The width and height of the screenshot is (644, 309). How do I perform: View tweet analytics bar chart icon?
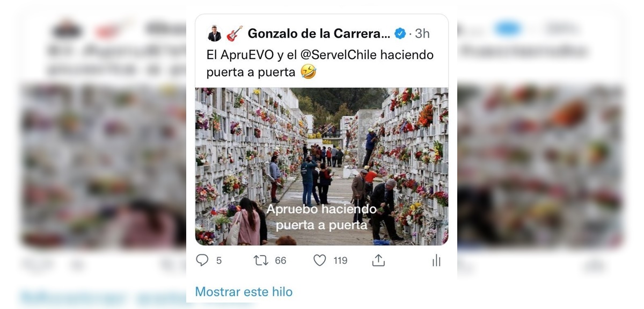(436, 261)
